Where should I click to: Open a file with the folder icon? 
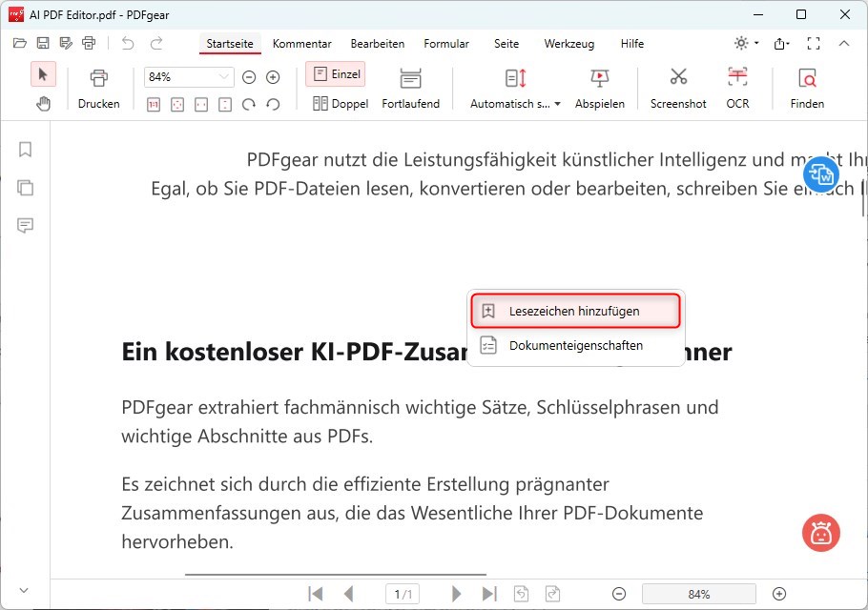pos(20,43)
